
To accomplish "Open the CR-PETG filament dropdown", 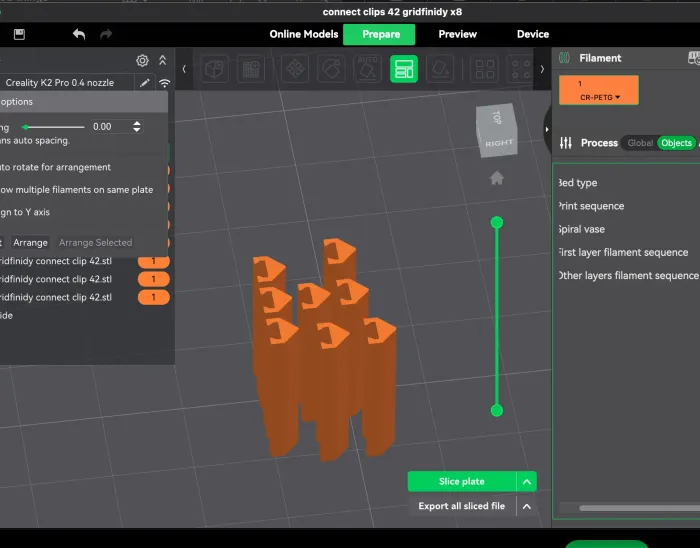I will tap(600, 97).
